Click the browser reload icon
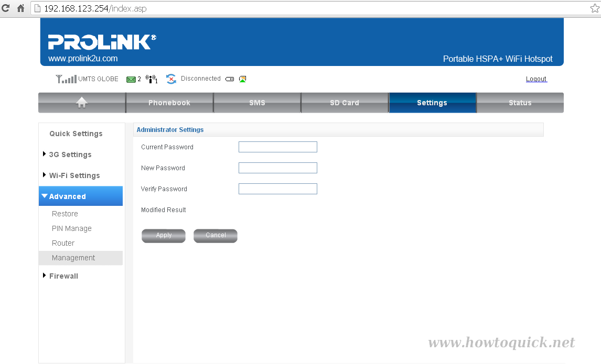This screenshot has width=601, height=364. 6,8
